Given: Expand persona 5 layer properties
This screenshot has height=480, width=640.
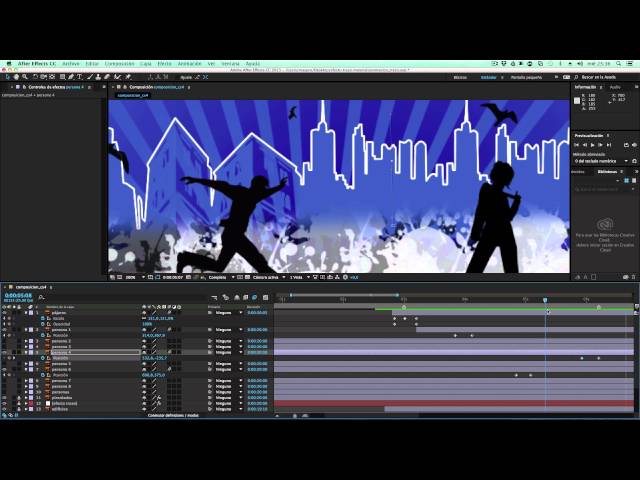Looking at the screenshot, I should pyautogui.click(x=26, y=364).
